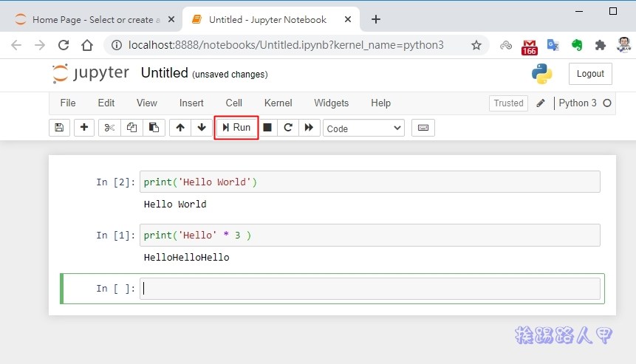The width and height of the screenshot is (636, 364).
Task: Toggle the Trusted notebook indicator
Action: (x=508, y=103)
